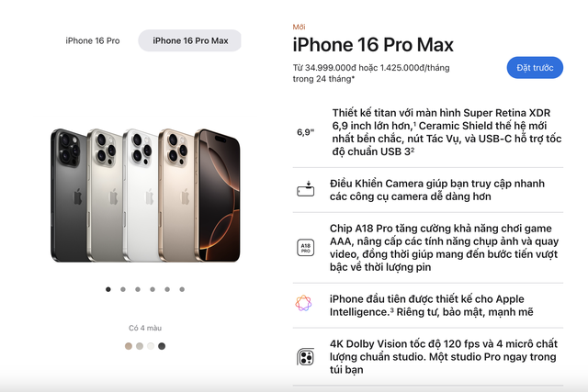Click the iPhone 16 Pro Max lineup image
This screenshot has height=392, width=588.
tap(145, 196)
